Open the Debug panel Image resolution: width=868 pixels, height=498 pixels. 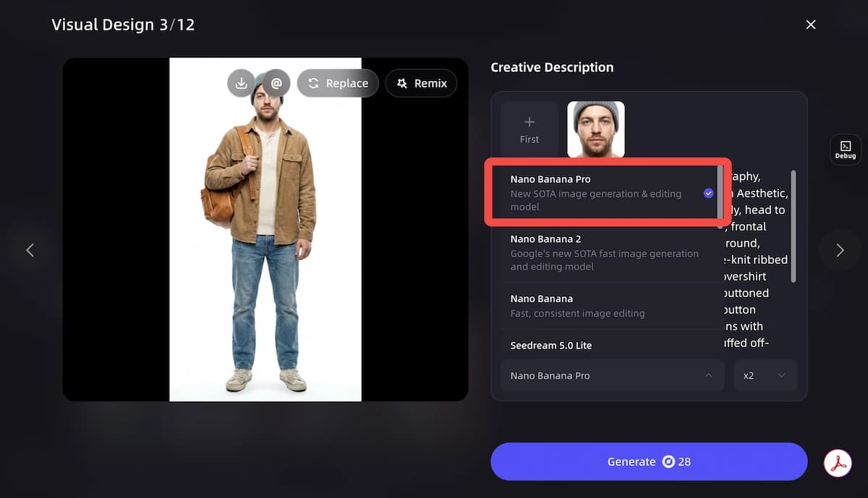pos(846,150)
